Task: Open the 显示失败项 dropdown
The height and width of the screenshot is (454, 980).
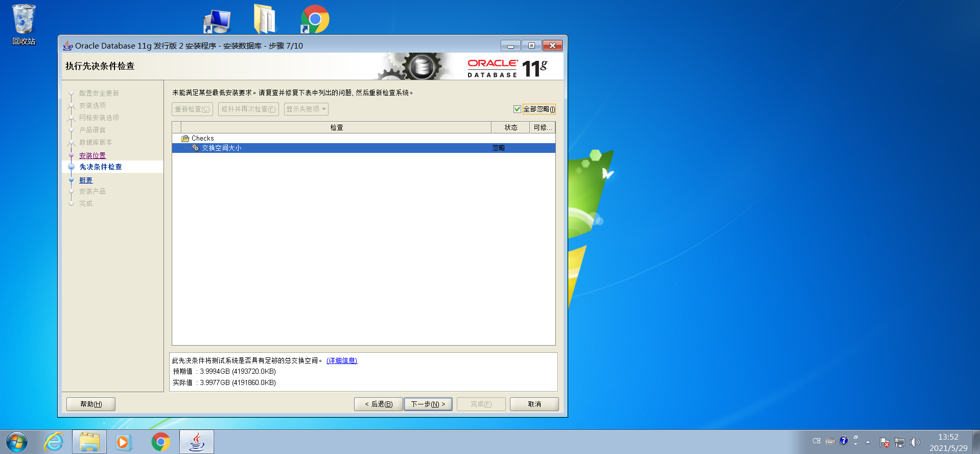Action: pyautogui.click(x=306, y=109)
